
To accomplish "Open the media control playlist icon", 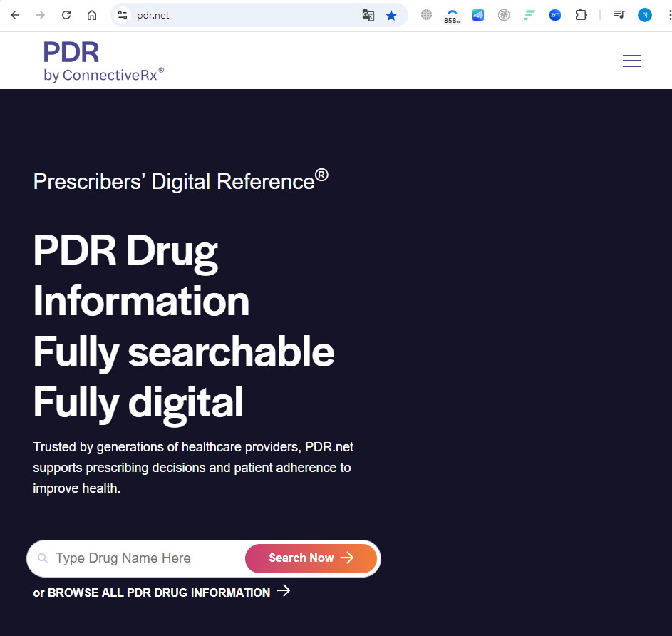I will tap(619, 16).
